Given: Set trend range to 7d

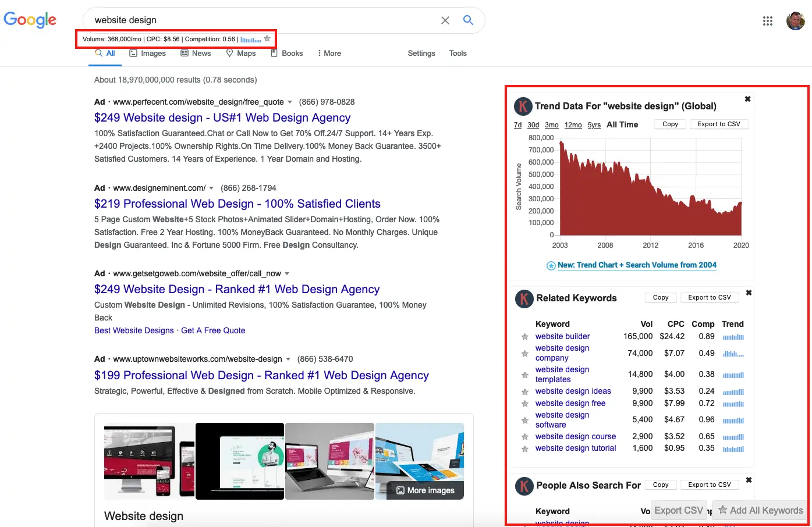Looking at the screenshot, I should (x=517, y=125).
